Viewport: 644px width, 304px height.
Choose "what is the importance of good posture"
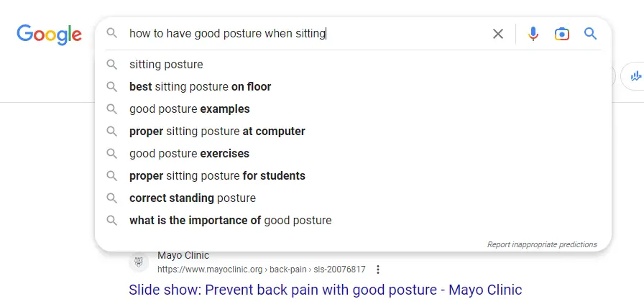pyautogui.click(x=353, y=220)
